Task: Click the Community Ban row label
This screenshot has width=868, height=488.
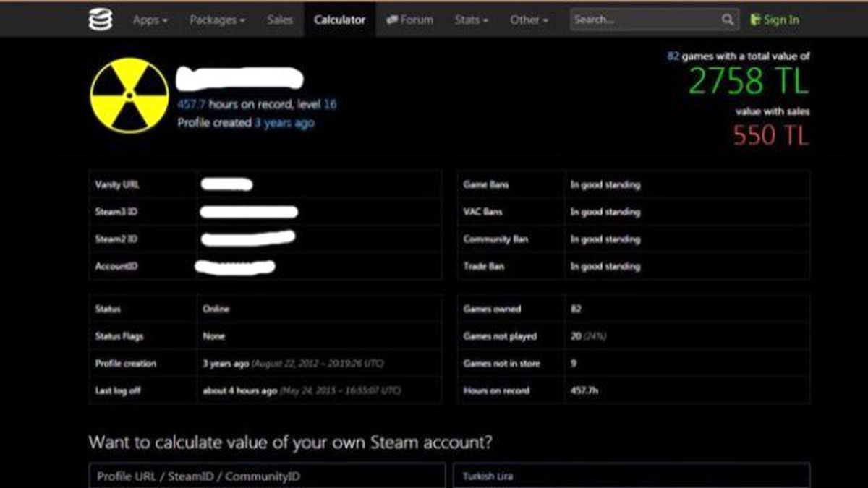Action: [x=495, y=239]
